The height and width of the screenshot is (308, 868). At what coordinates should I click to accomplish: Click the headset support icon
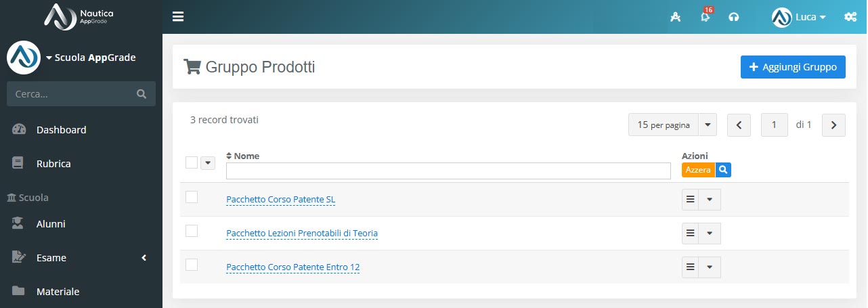[733, 18]
